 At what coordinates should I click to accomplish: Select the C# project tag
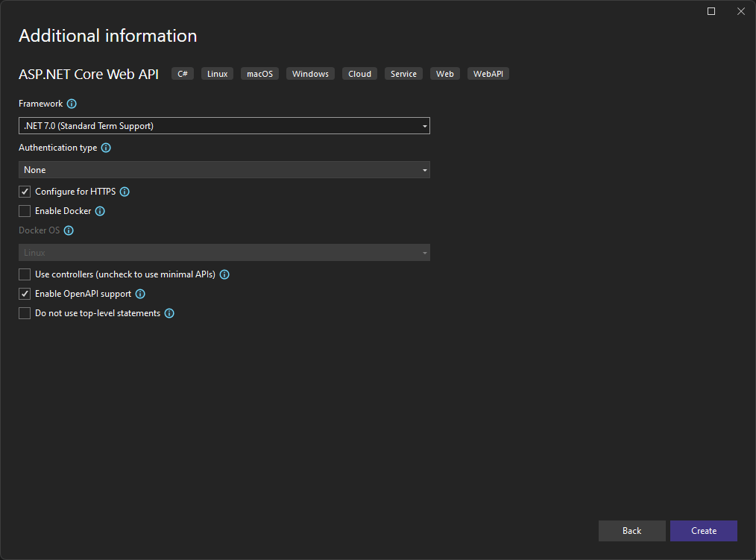tap(182, 73)
